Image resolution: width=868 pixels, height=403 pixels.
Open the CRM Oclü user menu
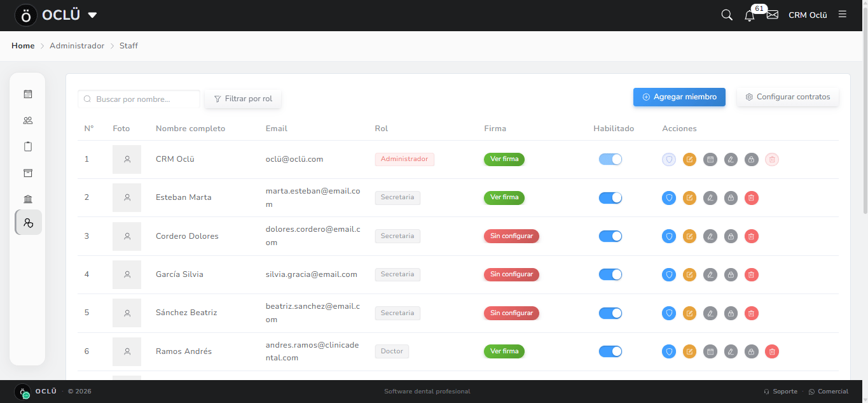pos(808,15)
